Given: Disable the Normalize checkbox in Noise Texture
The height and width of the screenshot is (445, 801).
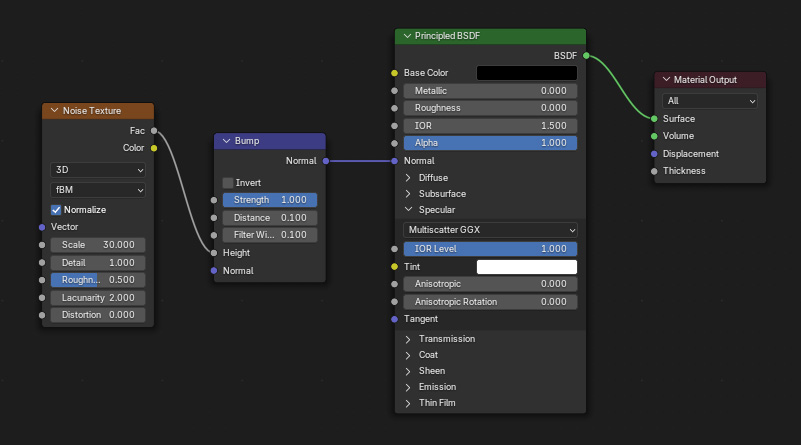Looking at the screenshot, I should coord(56,210).
